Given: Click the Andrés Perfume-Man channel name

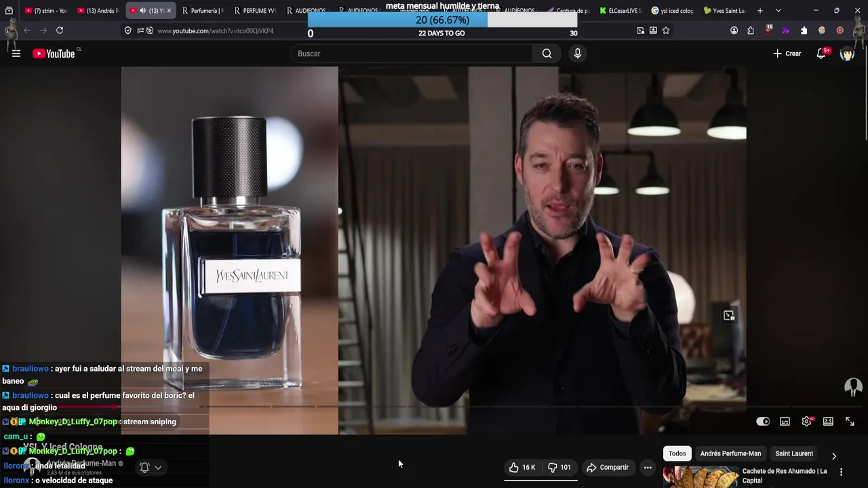Looking at the screenshot, I should pyautogui.click(x=81, y=464).
